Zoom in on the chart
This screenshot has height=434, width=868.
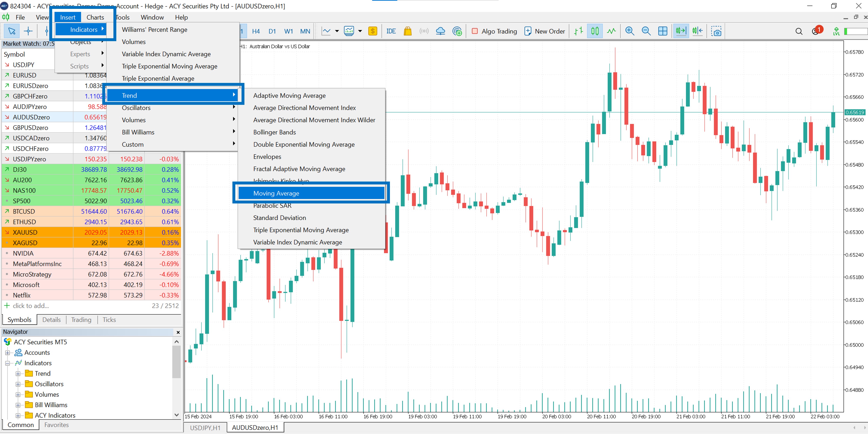(629, 31)
